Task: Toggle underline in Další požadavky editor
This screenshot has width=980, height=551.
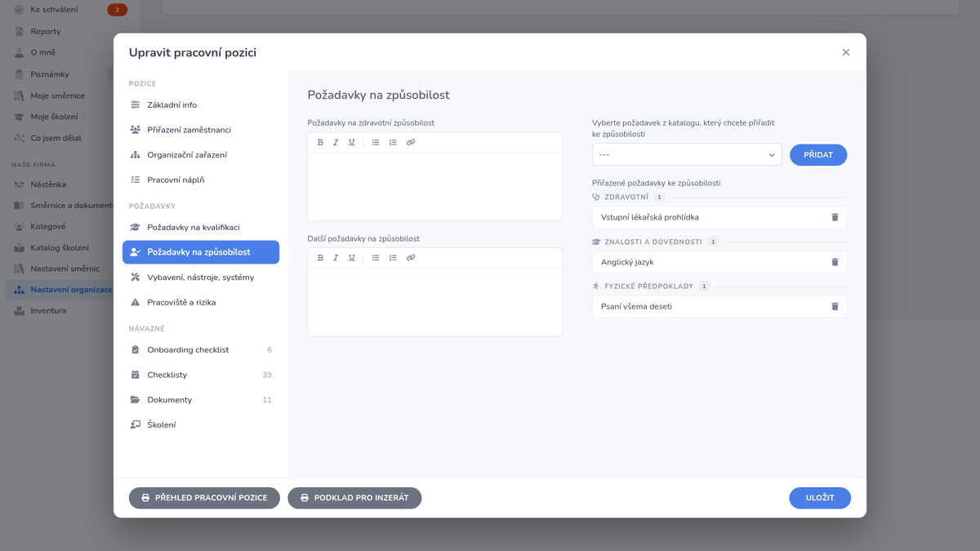Action: 352,258
